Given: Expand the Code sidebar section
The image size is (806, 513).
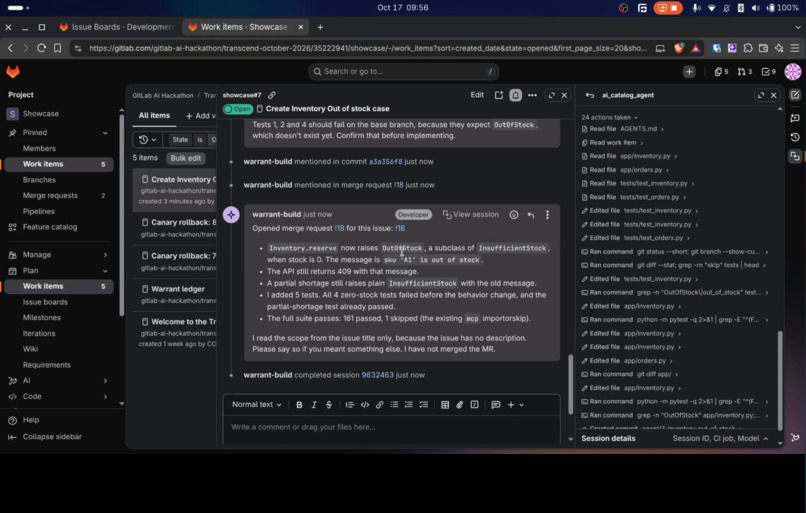Looking at the screenshot, I should tap(105, 397).
